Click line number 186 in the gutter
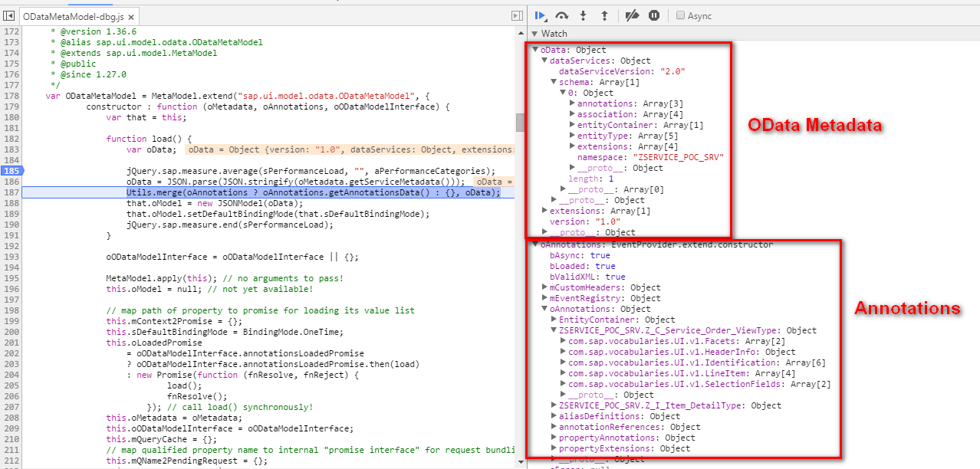Image resolution: width=980 pixels, height=469 pixels. [10, 182]
